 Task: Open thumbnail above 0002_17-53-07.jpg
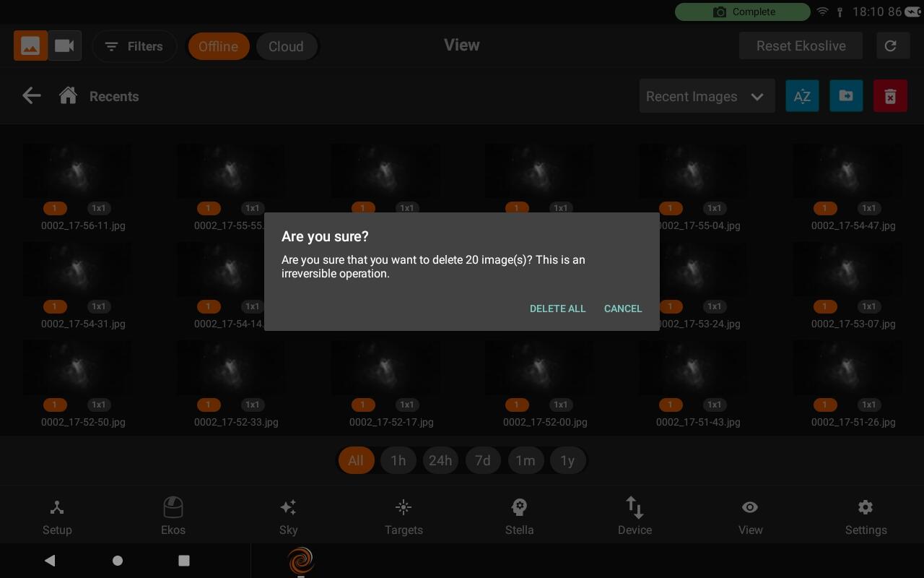click(x=847, y=269)
